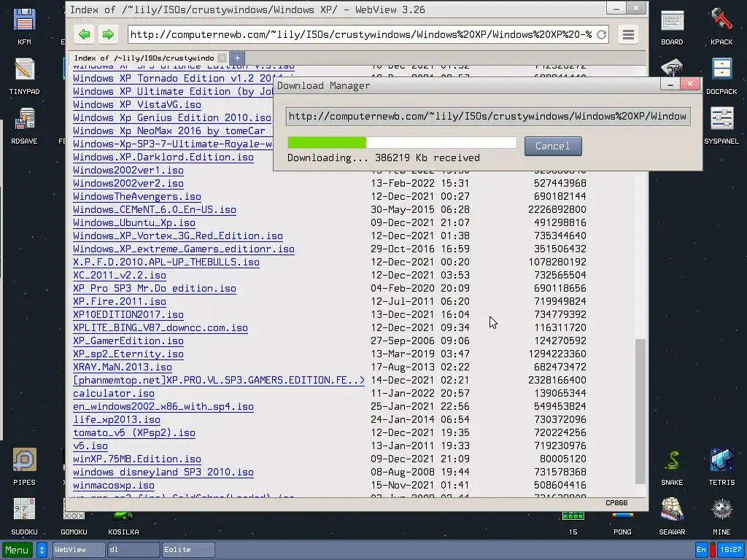The height and width of the screenshot is (560, 747).
Task: Open XP10EDITION2017.iso link
Action: click(128, 315)
